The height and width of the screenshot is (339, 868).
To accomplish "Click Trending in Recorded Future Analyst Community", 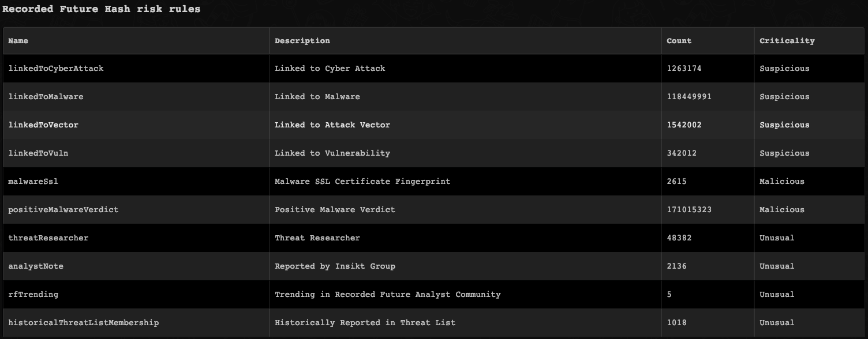I will (x=387, y=295).
